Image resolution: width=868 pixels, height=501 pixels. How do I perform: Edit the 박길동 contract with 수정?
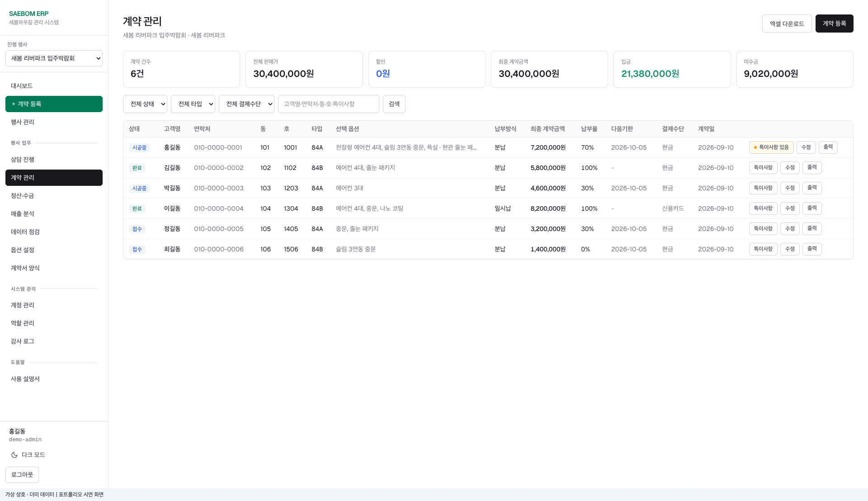click(790, 188)
